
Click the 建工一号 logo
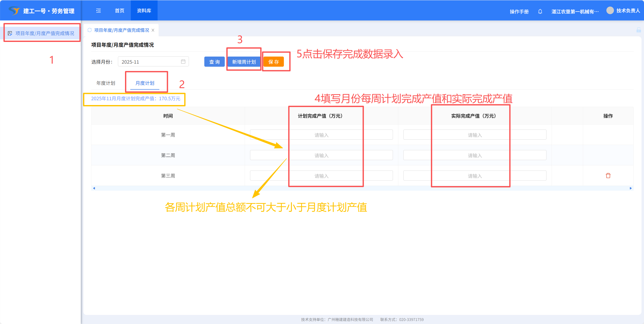[14, 11]
